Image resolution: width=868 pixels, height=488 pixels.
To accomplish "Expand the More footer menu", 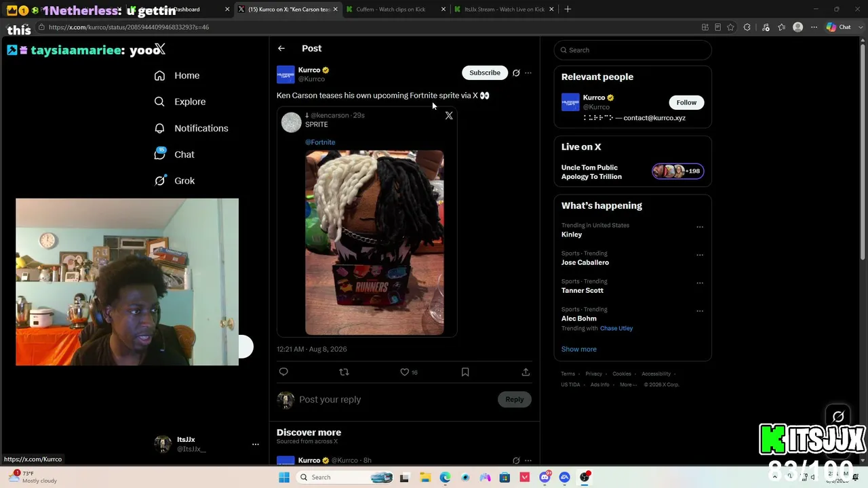I will [x=628, y=384].
